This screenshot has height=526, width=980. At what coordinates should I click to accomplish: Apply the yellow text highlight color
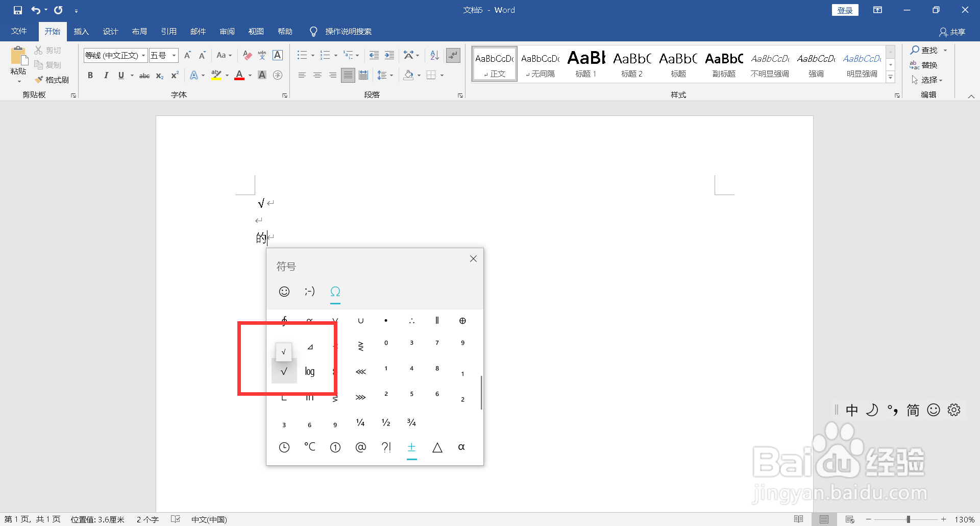coord(216,76)
